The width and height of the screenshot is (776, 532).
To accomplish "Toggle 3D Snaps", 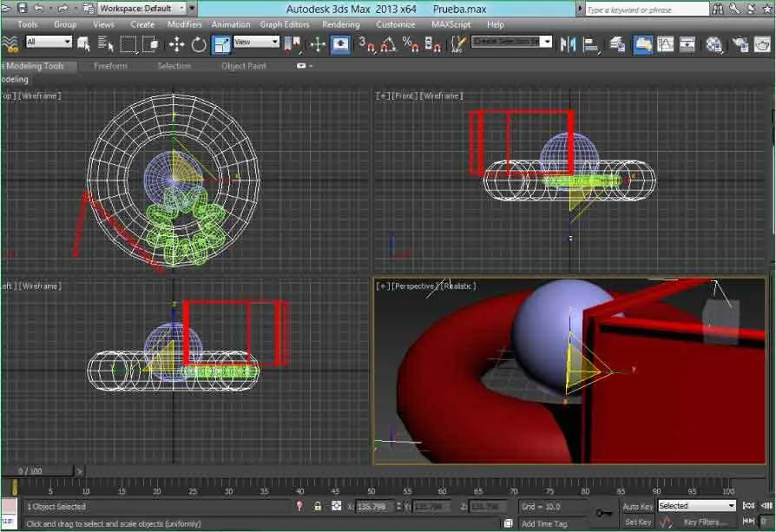I will tap(366, 44).
